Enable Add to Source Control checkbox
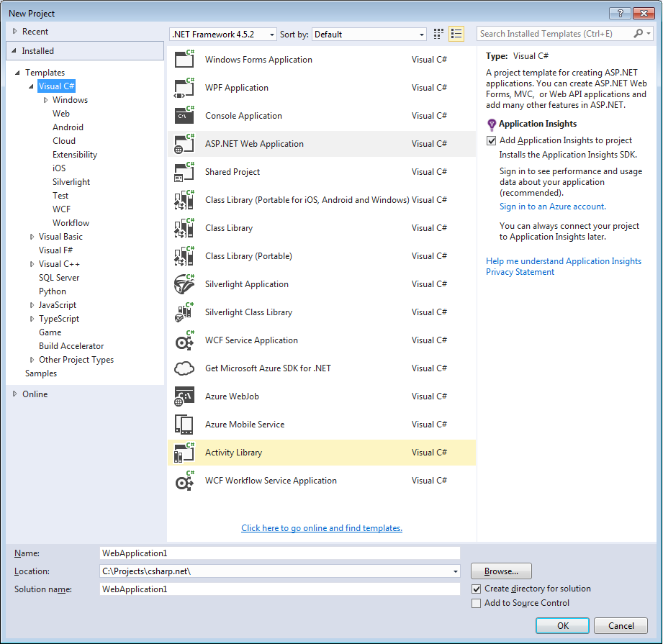663x644 pixels. click(x=476, y=603)
